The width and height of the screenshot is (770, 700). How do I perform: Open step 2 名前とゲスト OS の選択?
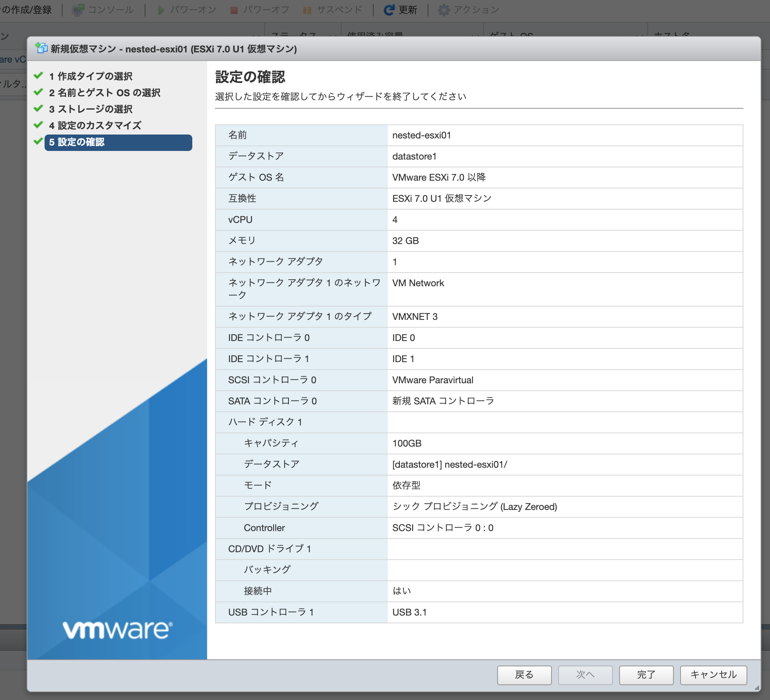click(x=104, y=93)
